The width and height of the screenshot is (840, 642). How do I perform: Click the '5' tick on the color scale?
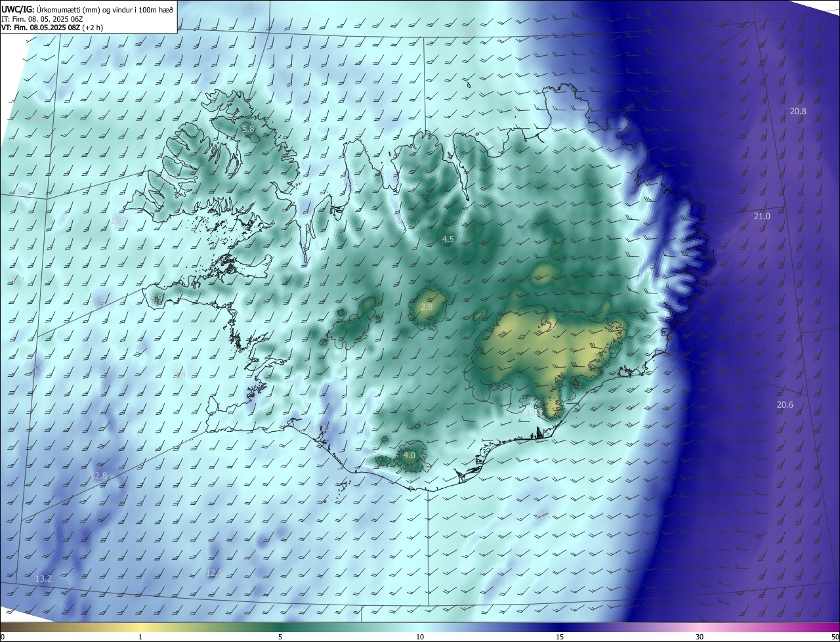(x=280, y=637)
